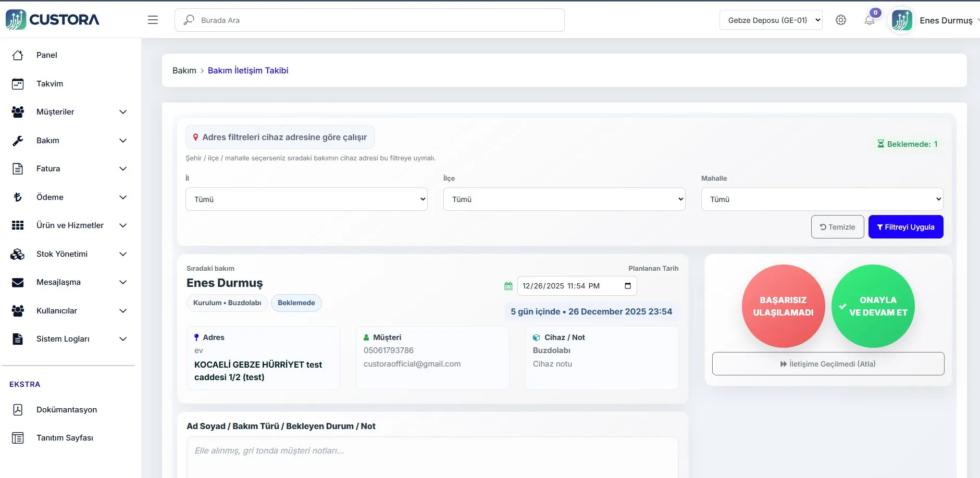Open the settings gear icon
The image size is (980, 478).
840,20
